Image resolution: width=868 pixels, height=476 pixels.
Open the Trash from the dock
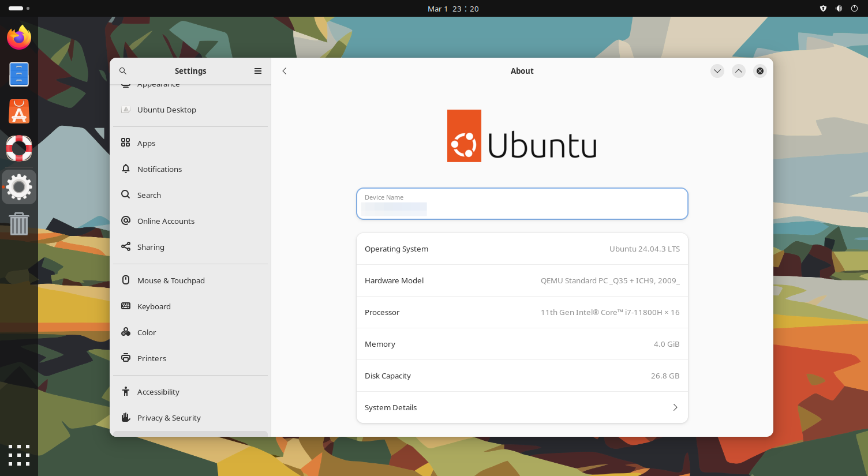19,224
